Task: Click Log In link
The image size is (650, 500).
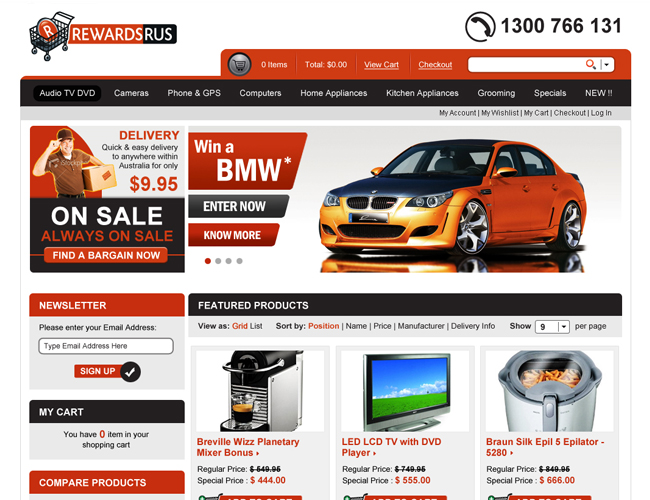Action: click(x=601, y=113)
